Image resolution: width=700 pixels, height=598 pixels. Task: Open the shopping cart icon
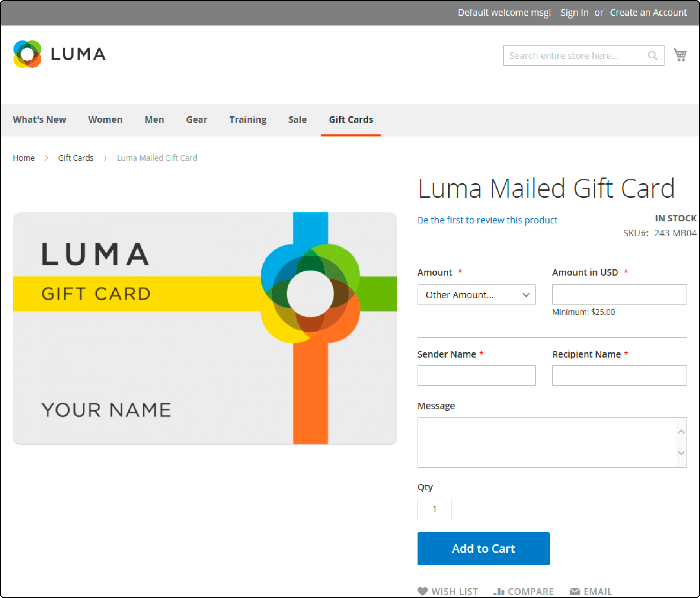(x=680, y=55)
